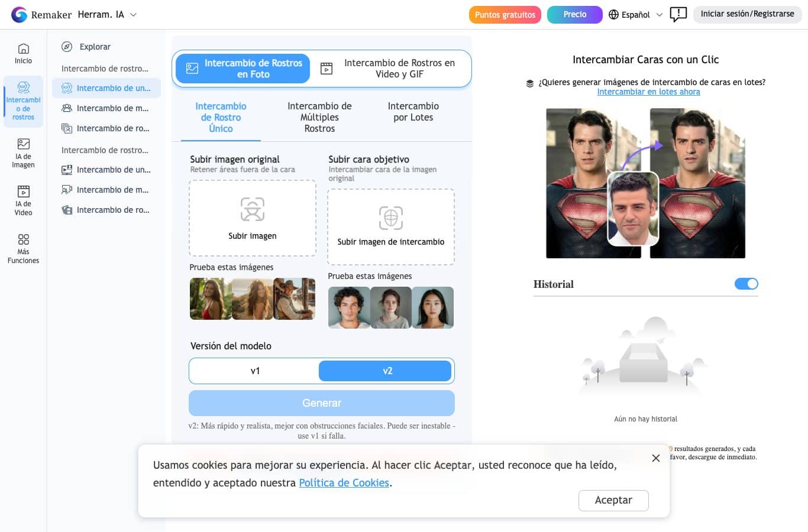Select model version v1
Image resolution: width=808 pixels, height=532 pixels.
coord(255,371)
